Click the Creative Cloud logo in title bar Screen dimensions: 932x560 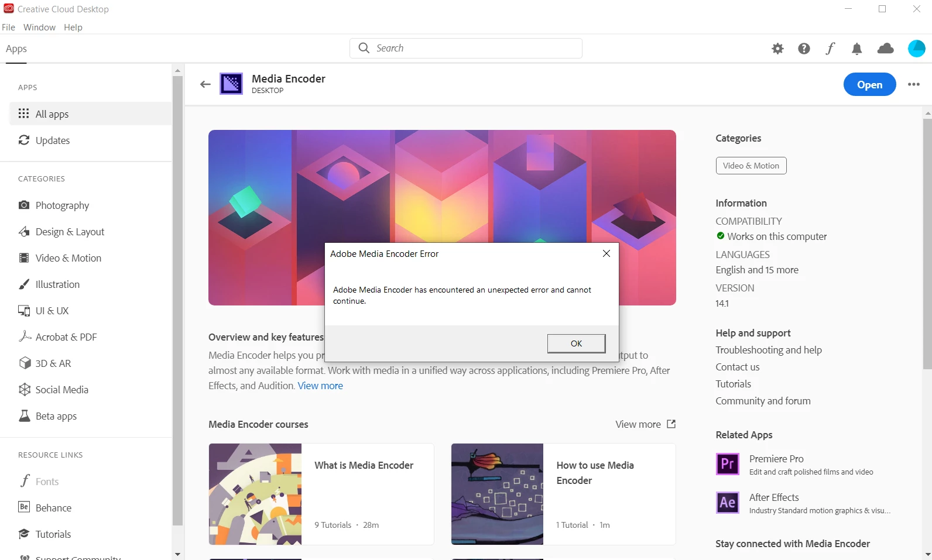coord(9,9)
